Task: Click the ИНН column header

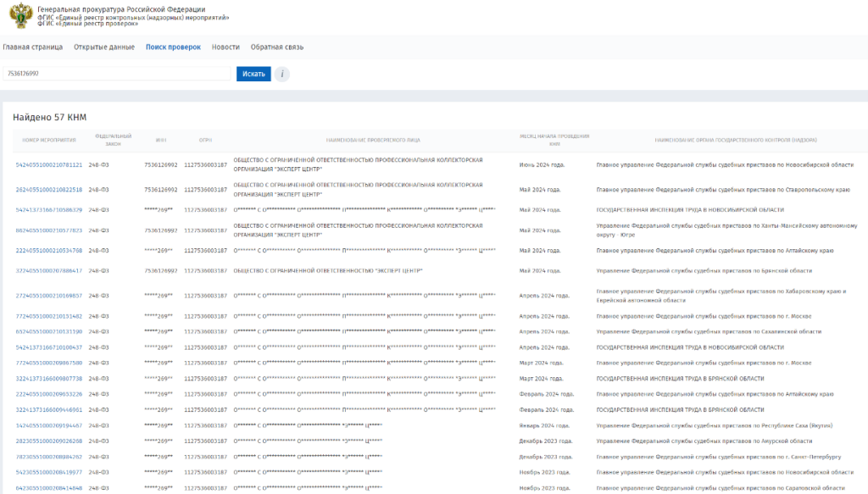Action: [161, 140]
